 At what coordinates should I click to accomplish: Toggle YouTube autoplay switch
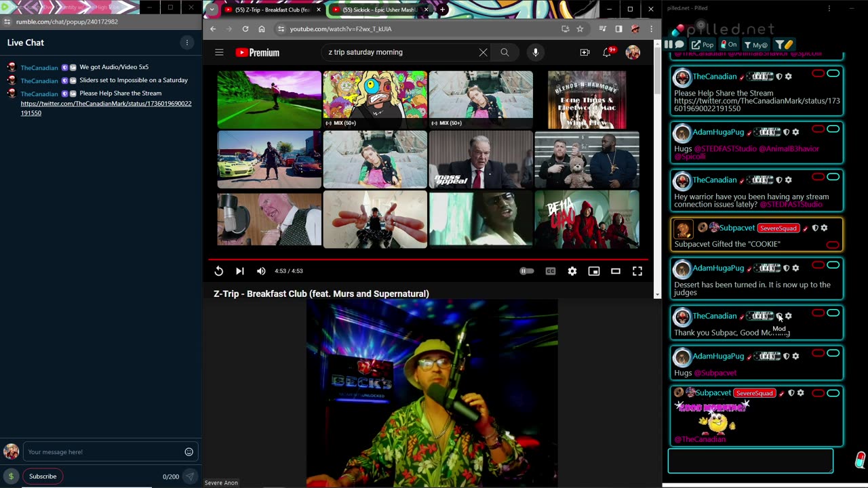527,271
